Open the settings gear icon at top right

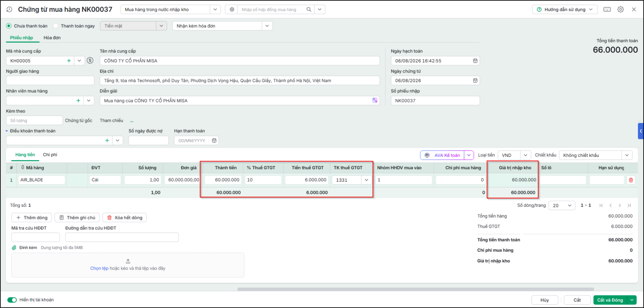[621, 9]
